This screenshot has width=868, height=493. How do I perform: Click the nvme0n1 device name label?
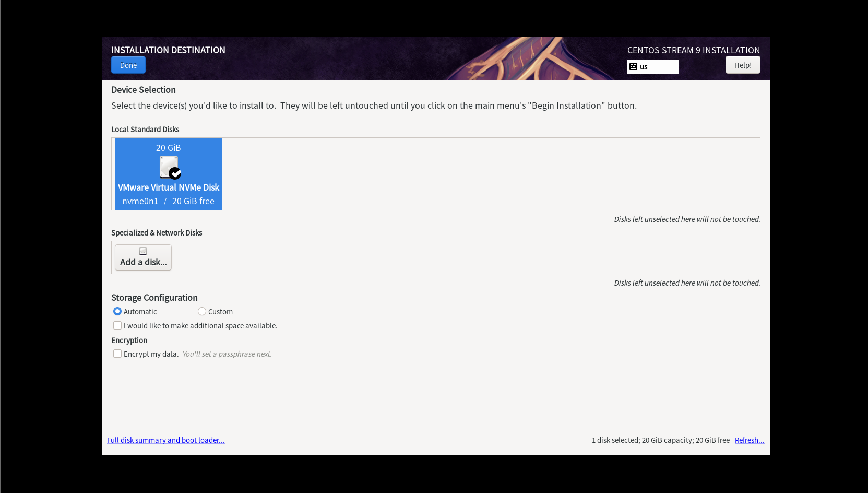pos(140,201)
